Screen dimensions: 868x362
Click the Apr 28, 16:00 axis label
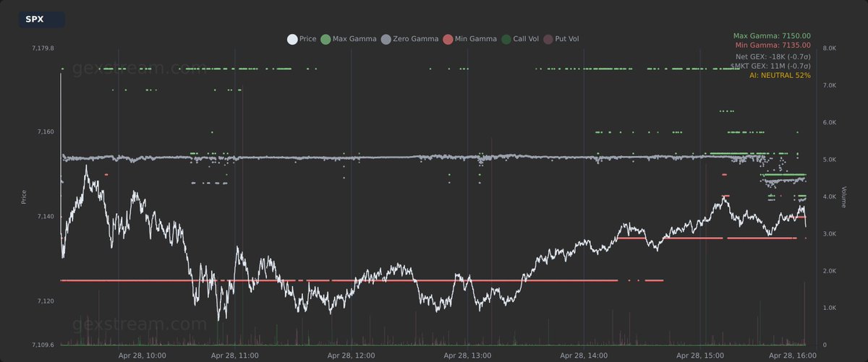pos(793,355)
